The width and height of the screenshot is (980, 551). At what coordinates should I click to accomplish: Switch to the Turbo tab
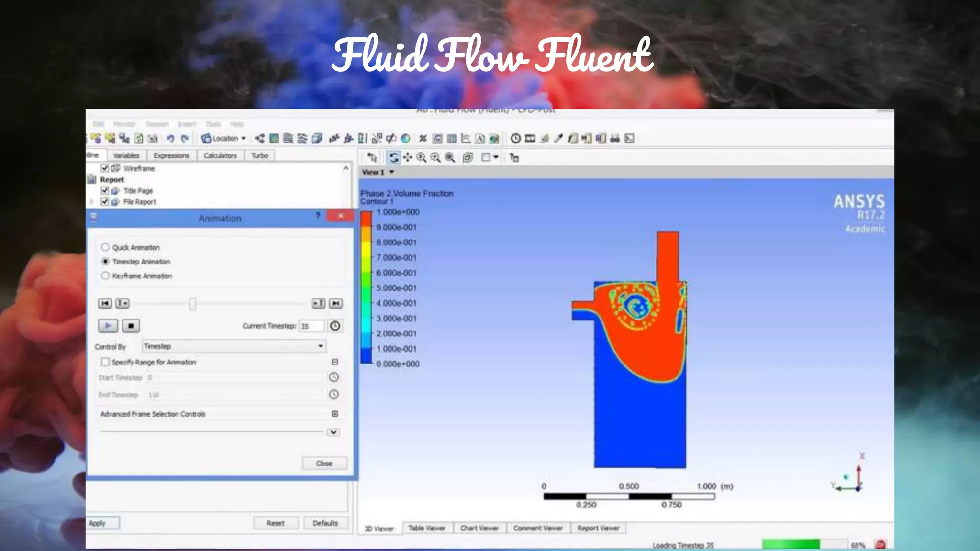[x=259, y=155]
